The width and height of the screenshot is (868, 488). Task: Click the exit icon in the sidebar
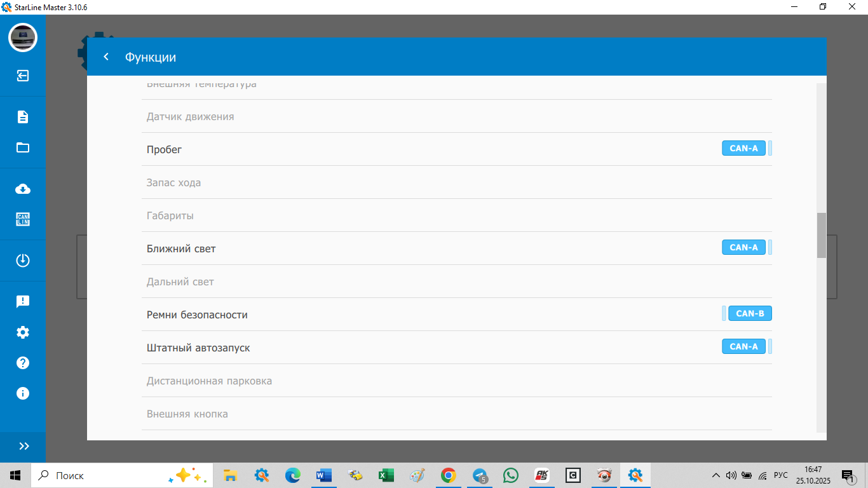pos(23,76)
